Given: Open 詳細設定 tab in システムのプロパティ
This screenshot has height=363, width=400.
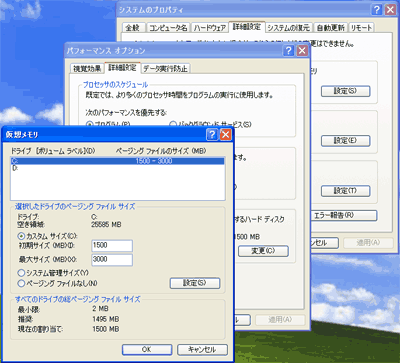Looking at the screenshot, I should coord(247,26).
